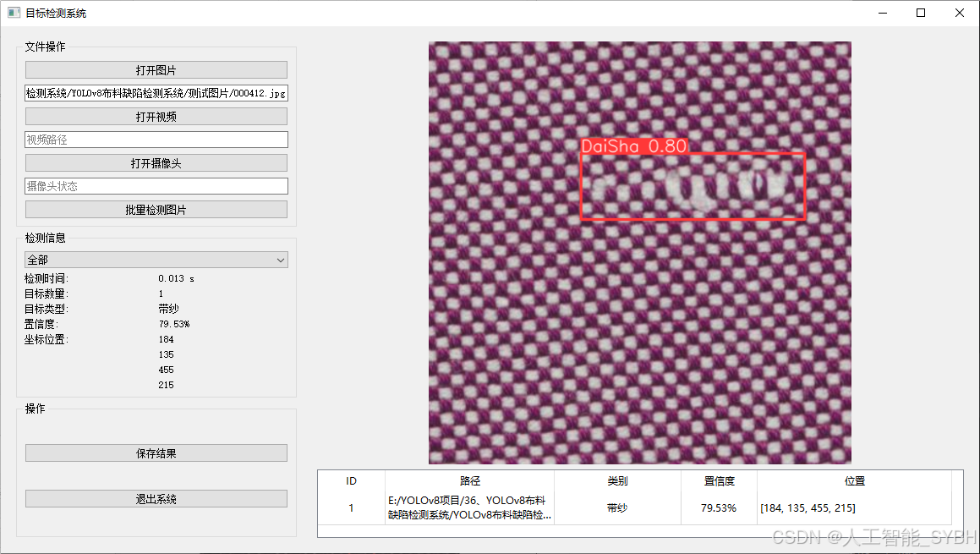The height and width of the screenshot is (554, 980).
Task: Click the 目标数量 label
Action: pos(47,293)
